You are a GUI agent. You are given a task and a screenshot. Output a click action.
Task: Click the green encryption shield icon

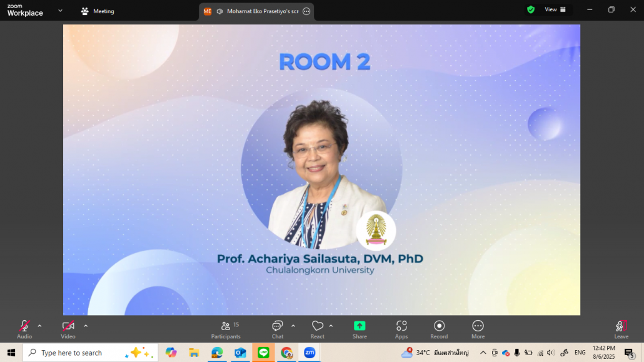point(531,9)
